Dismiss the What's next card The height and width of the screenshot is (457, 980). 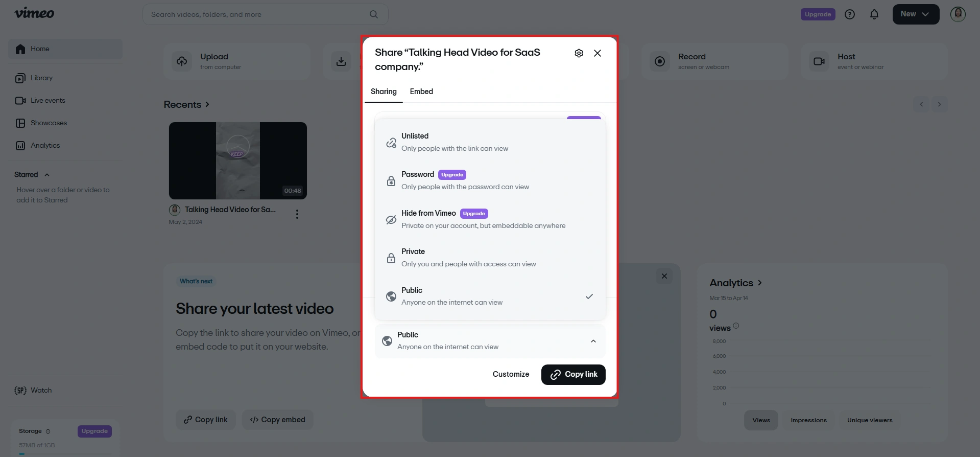[664, 276]
